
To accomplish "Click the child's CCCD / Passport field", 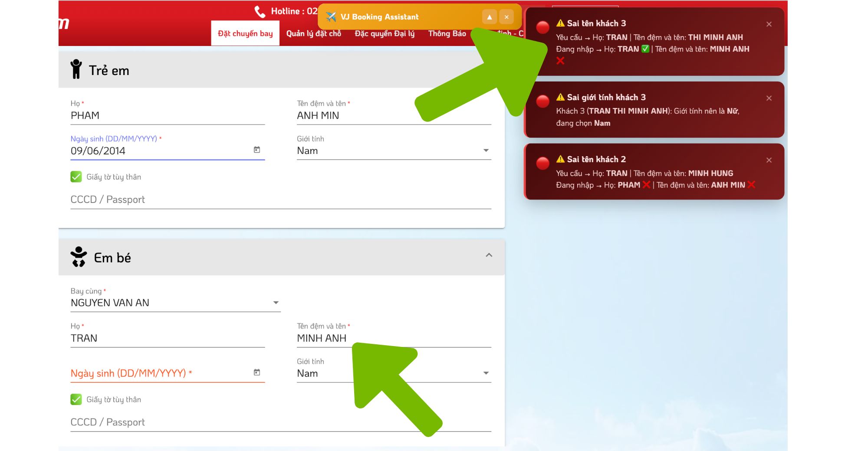I will [280, 200].
